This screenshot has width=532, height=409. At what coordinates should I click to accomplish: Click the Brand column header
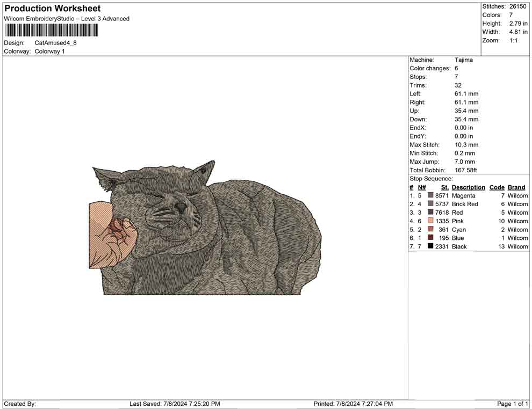coord(516,187)
